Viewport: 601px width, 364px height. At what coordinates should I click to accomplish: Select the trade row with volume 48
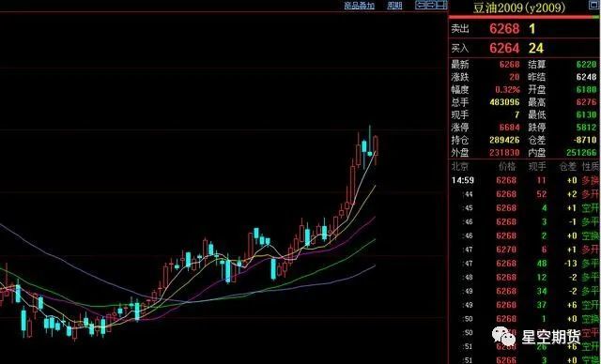coord(524,264)
